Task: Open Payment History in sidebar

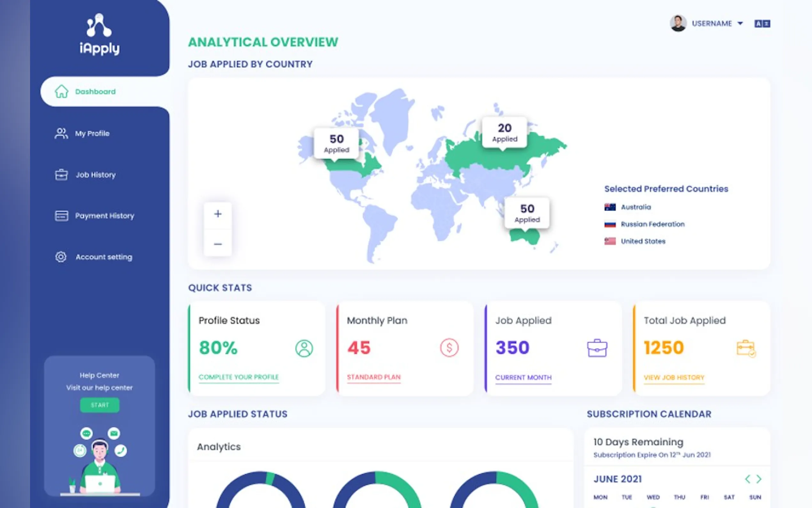Action: pos(104,216)
